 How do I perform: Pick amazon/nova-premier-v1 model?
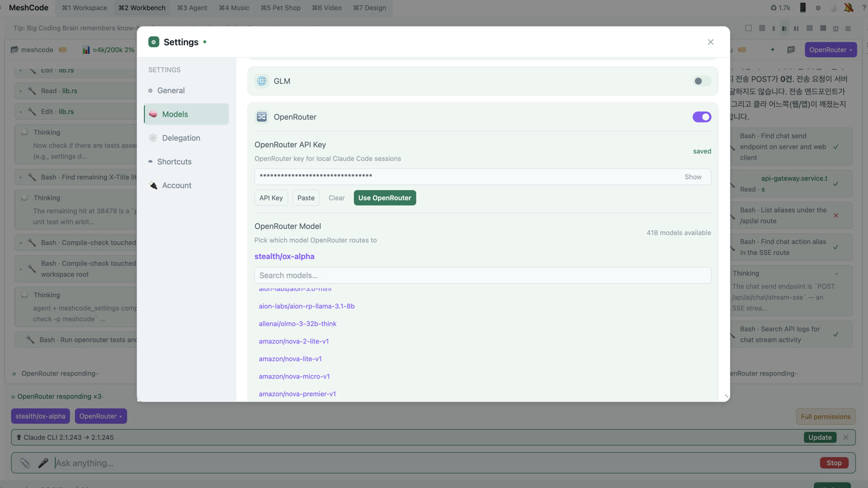[x=297, y=394]
